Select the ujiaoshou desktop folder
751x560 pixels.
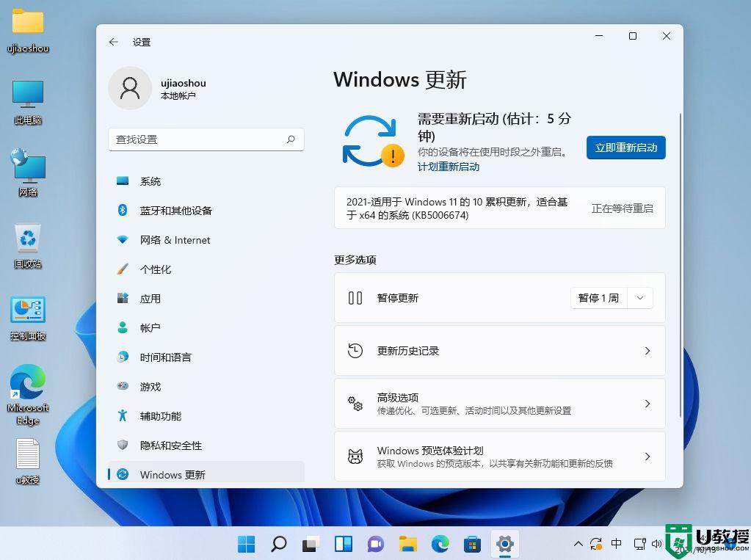coord(28,29)
